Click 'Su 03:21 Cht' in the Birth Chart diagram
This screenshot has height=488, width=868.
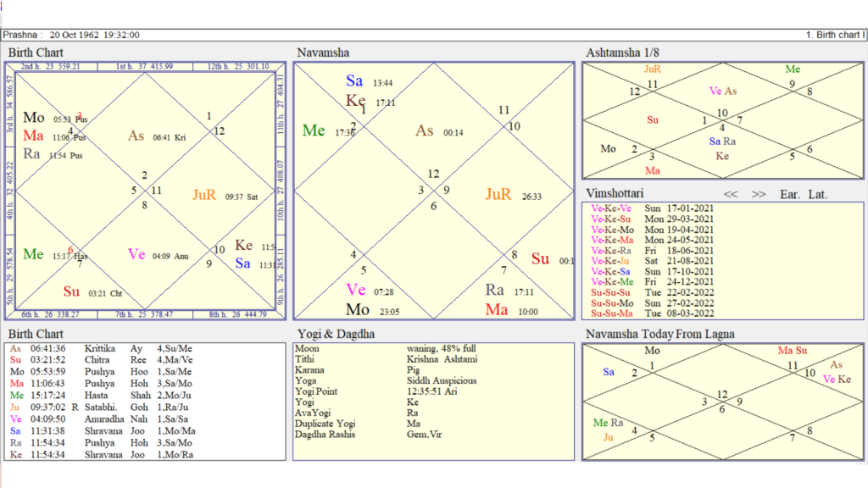93,291
